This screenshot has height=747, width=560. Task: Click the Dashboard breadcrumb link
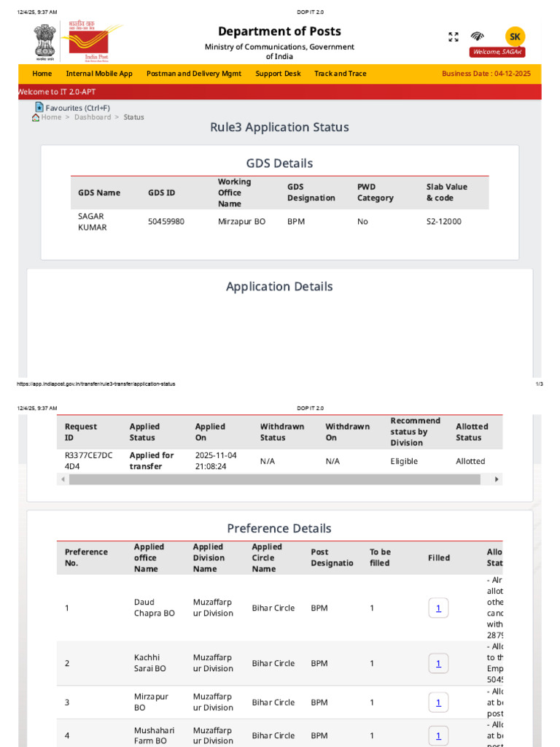tap(93, 117)
